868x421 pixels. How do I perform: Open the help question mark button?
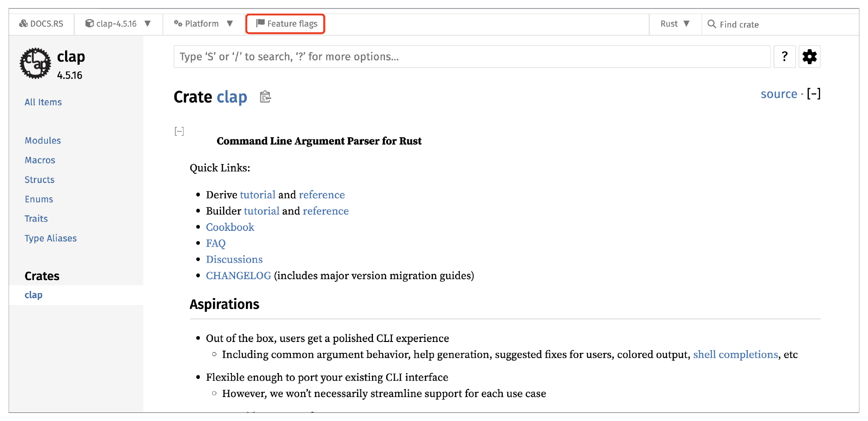[x=784, y=57]
